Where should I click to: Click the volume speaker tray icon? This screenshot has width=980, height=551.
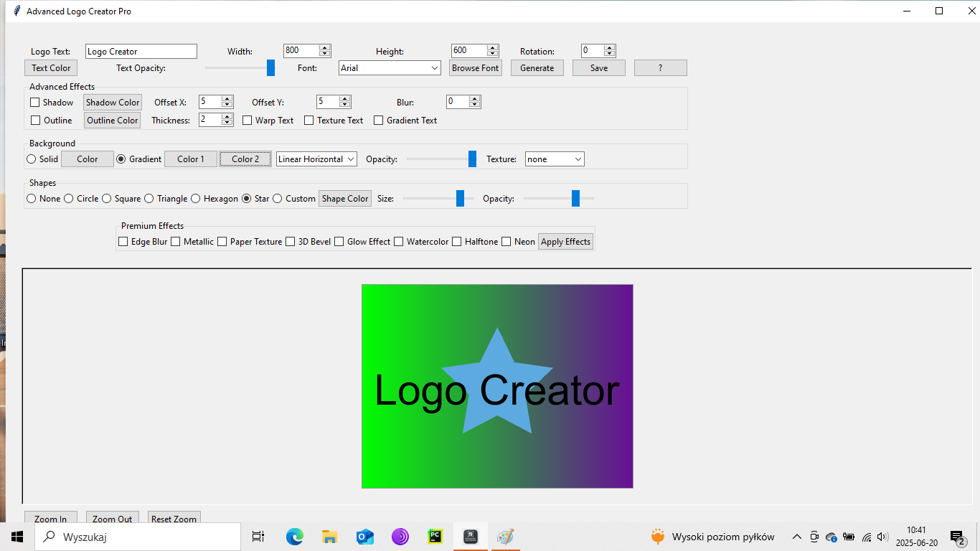tap(883, 537)
